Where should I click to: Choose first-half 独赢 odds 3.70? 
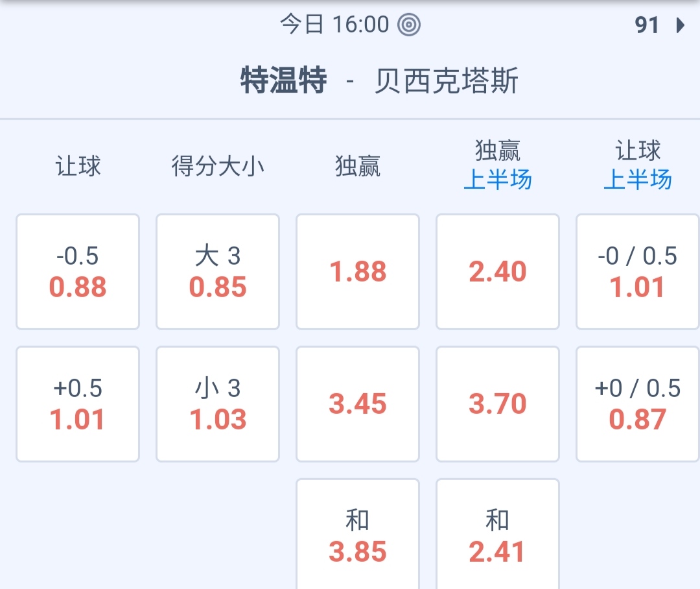pos(498,404)
